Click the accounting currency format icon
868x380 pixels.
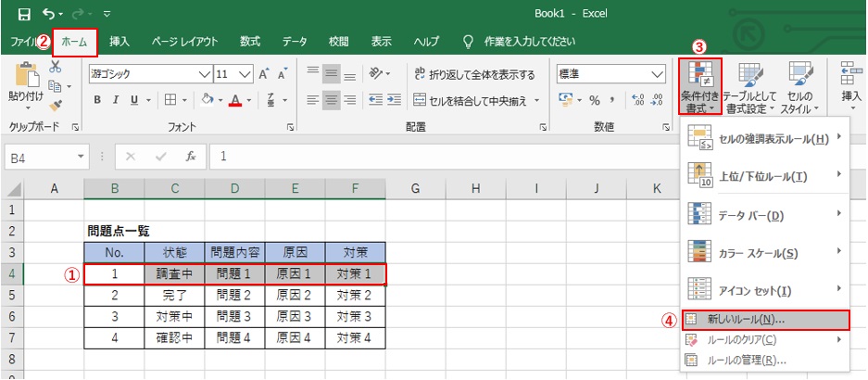565,100
